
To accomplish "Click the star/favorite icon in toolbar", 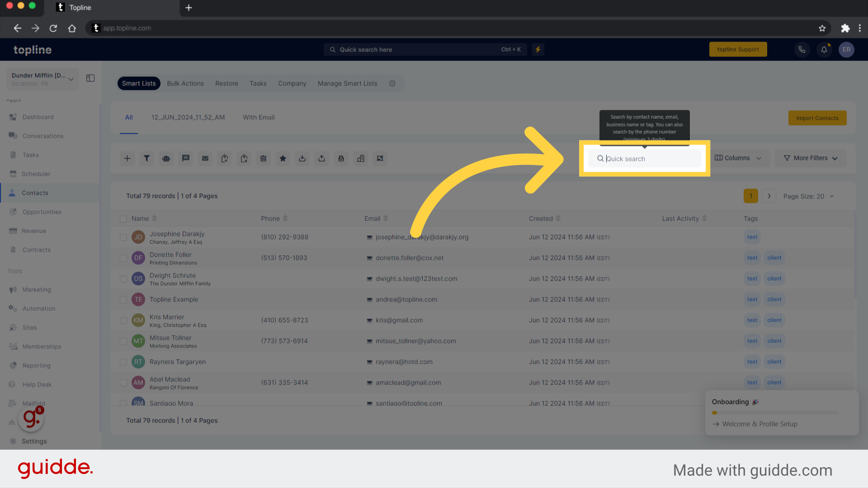I will click(283, 158).
